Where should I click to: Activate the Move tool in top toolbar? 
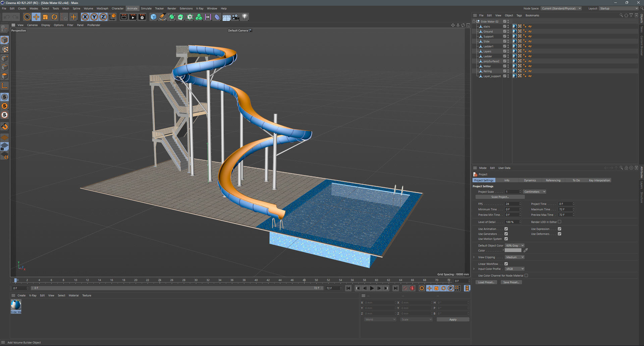click(x=36, y=17)
